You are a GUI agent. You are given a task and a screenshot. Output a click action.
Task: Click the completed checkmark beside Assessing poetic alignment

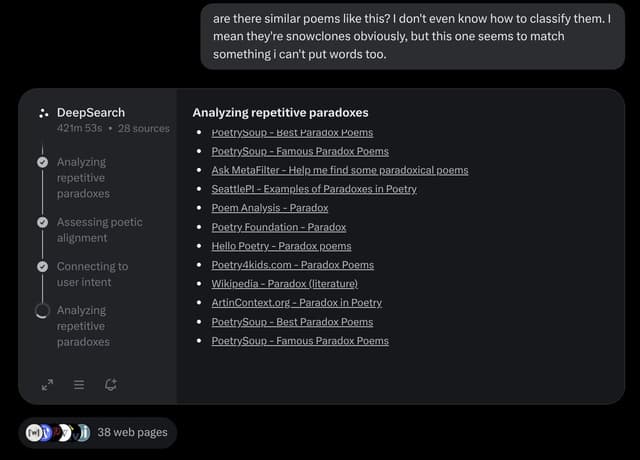coord(42,222)
